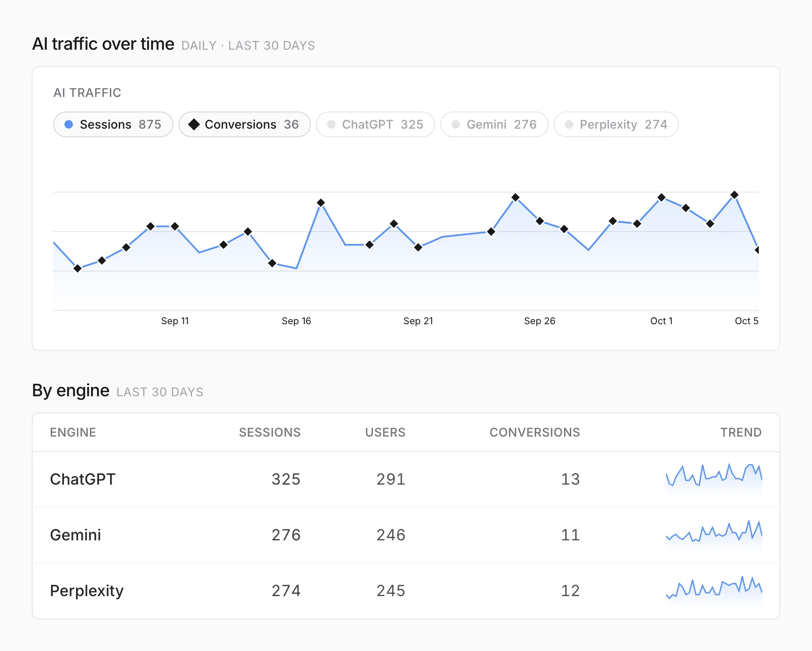Click Gemini sessions value 276 in table

286,535
